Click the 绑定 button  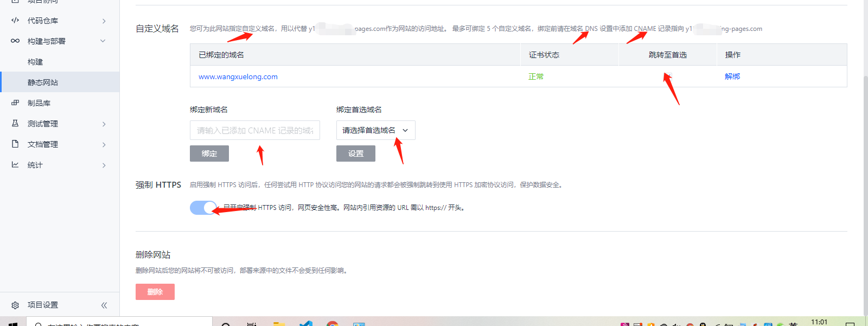(209, 154)
